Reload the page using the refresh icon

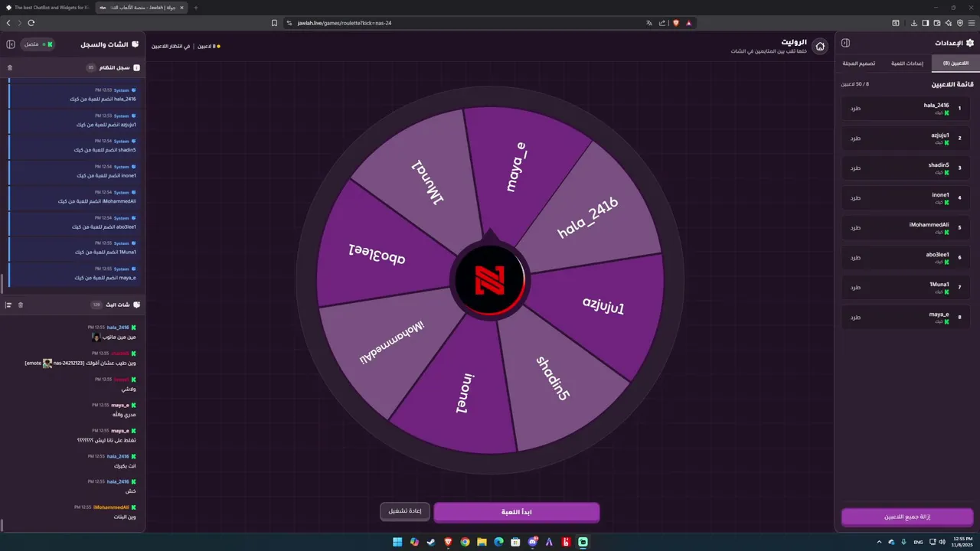(x=31, y=23)
